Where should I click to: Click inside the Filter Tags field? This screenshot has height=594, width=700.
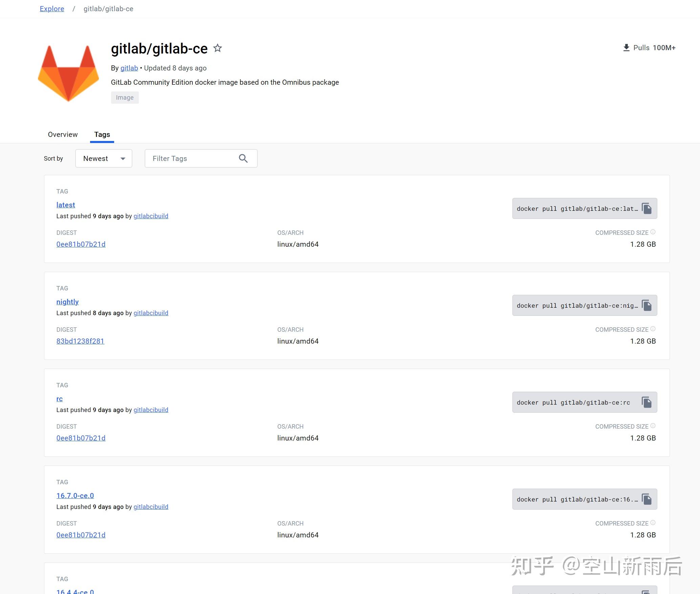click(x=190, y=158)
